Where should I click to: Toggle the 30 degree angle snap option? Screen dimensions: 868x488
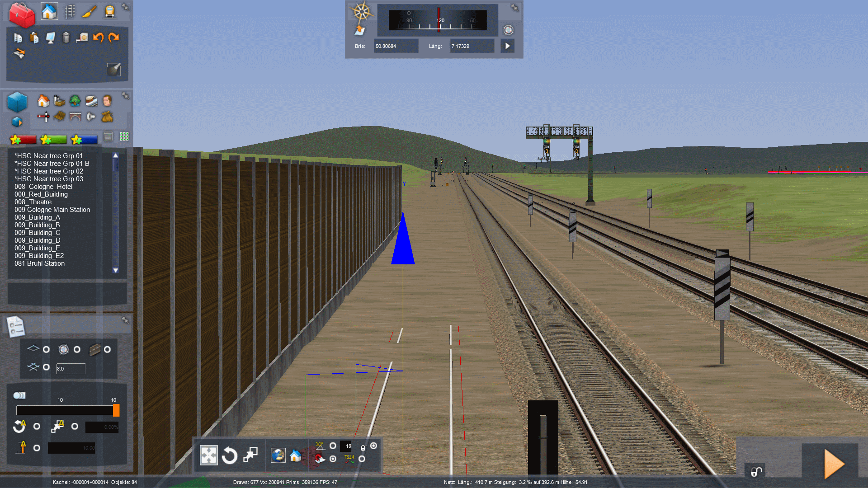[333, 446]
